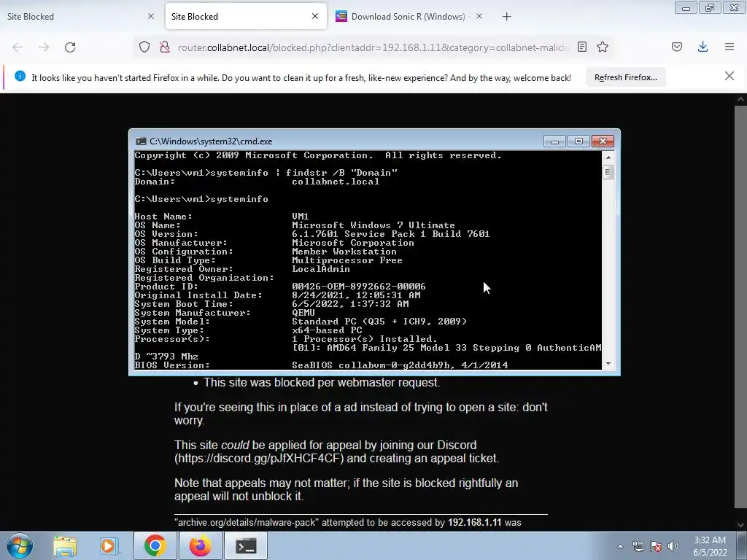
Task: Open Windows Explorer from the taskbar
Action: tap(65, 545)
